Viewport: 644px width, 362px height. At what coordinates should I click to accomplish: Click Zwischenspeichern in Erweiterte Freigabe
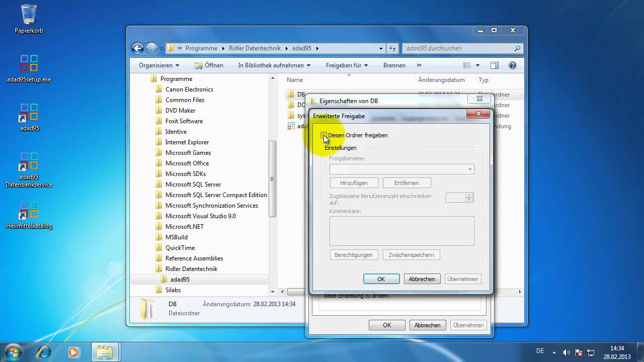[411, 255]
